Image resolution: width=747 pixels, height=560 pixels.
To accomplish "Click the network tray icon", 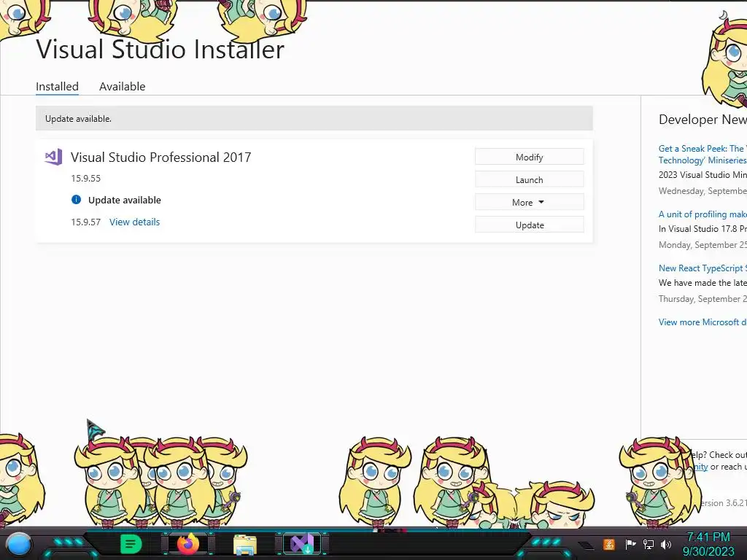I will click(649, 544).
